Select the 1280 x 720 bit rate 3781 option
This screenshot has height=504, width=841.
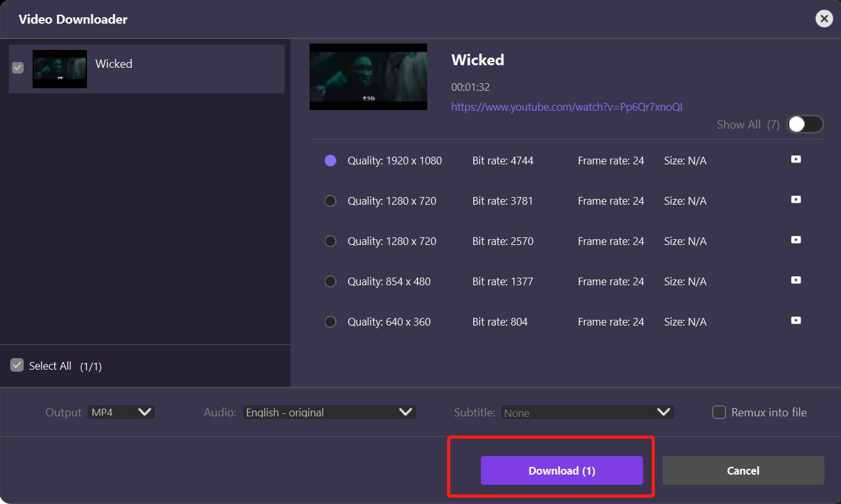(331, 201)
